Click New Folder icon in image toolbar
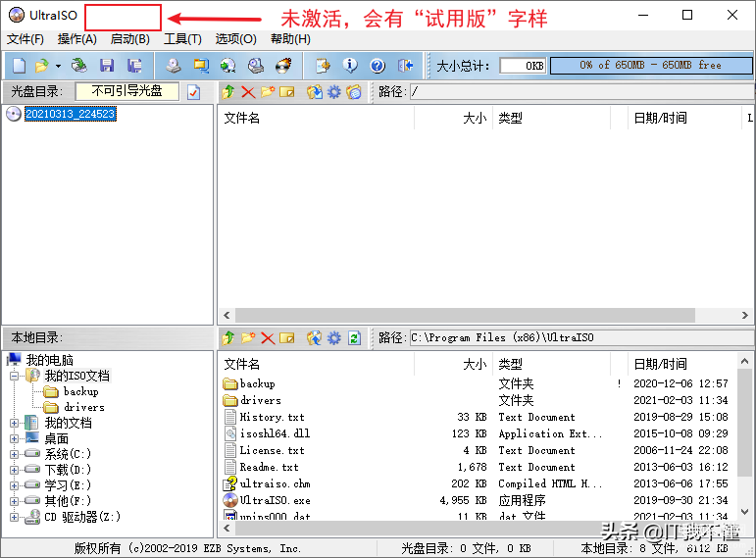756x558 pixels. tap(268, 91)
